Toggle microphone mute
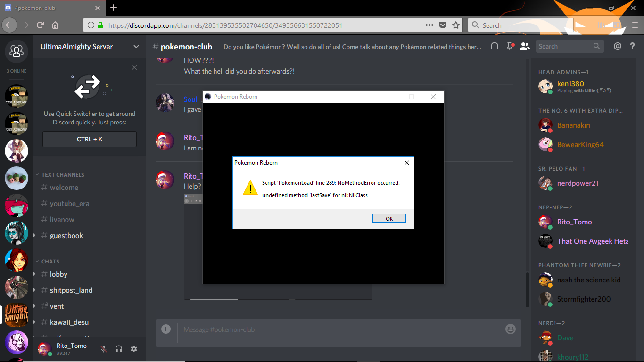This screenshot has height=362, width=644. click(x=104, y=349)
